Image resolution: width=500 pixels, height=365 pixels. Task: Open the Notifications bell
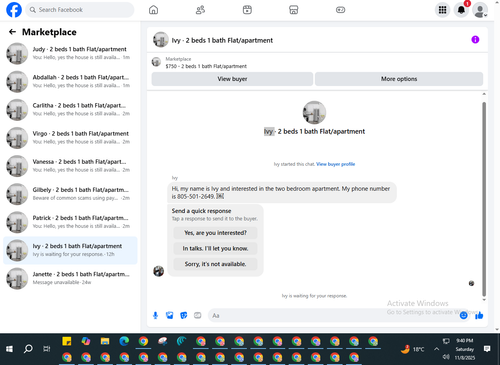tap(461, 10)
